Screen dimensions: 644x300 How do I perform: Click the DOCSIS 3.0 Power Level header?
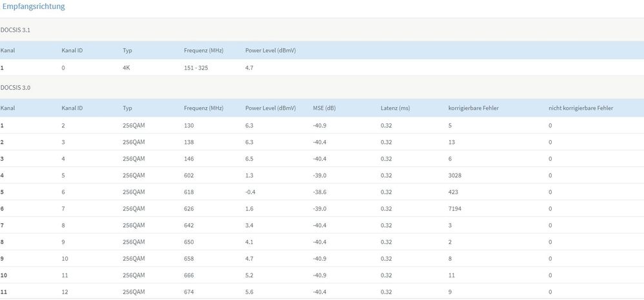(x=270, y=108)
